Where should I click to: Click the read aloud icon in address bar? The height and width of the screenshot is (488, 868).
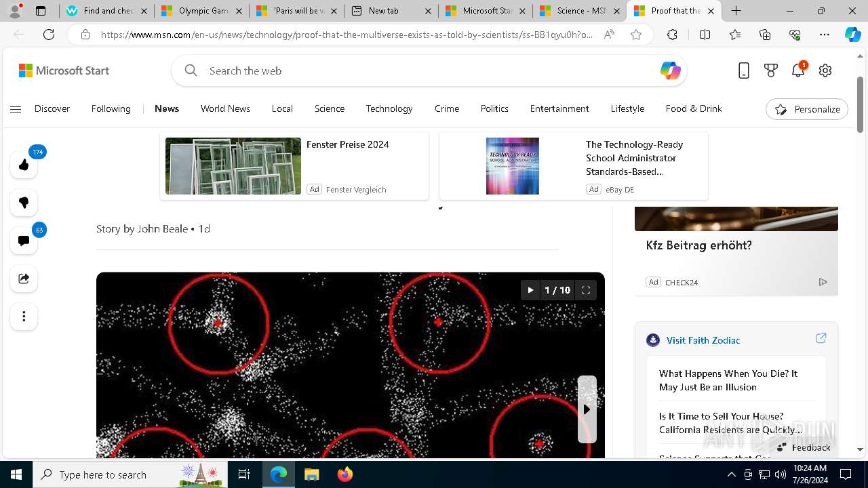click(609, 35)
